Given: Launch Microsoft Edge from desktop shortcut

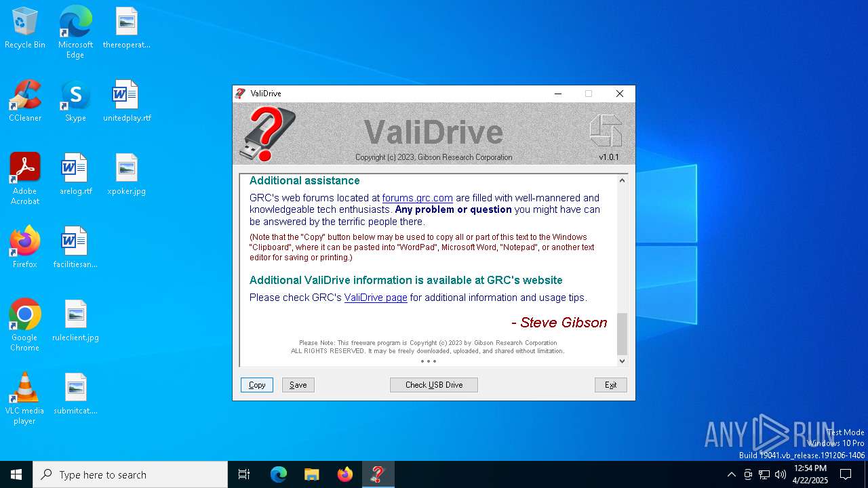Looking at the screenshot, I should pyautogui.click(x=75, y=33).
